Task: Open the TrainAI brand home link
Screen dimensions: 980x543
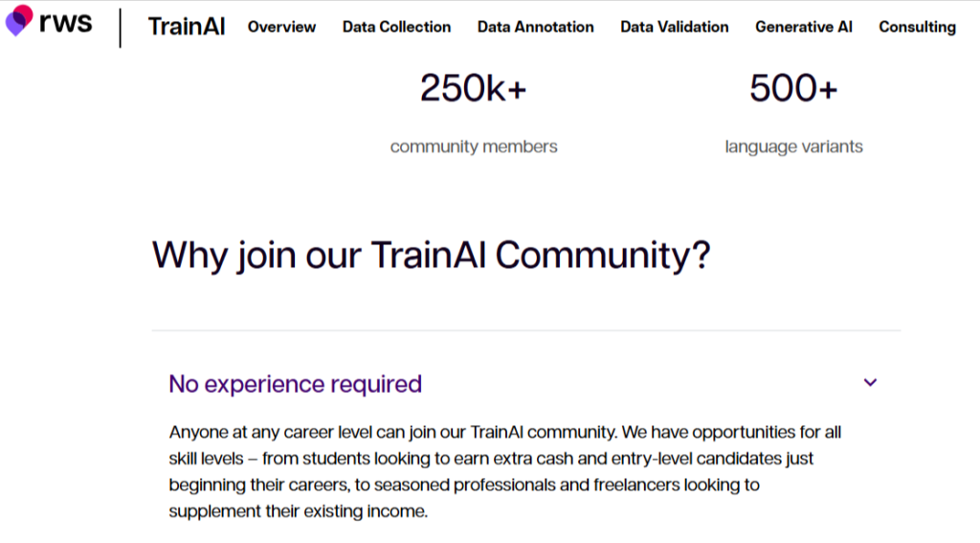Action: click(187, 27)
